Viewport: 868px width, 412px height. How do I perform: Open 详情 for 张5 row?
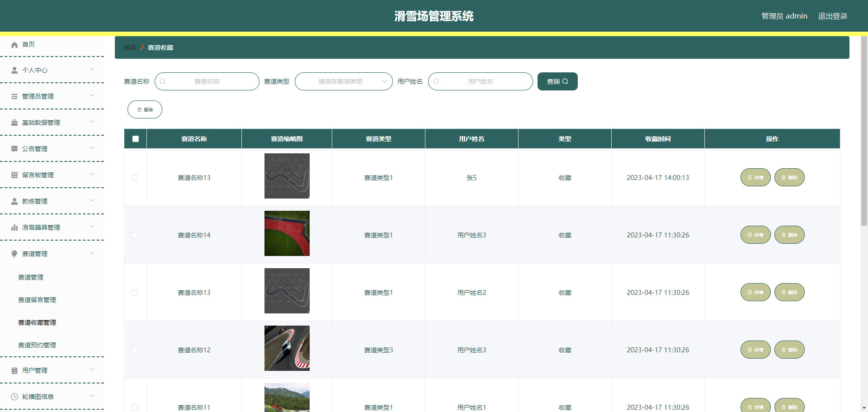pos(755,177)
